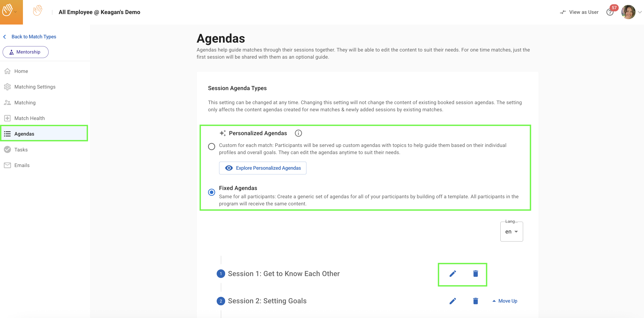This screenshot has width=644, height=318.
Task: Click Explore Personalized Agendas button
Action: pos(263,168)
